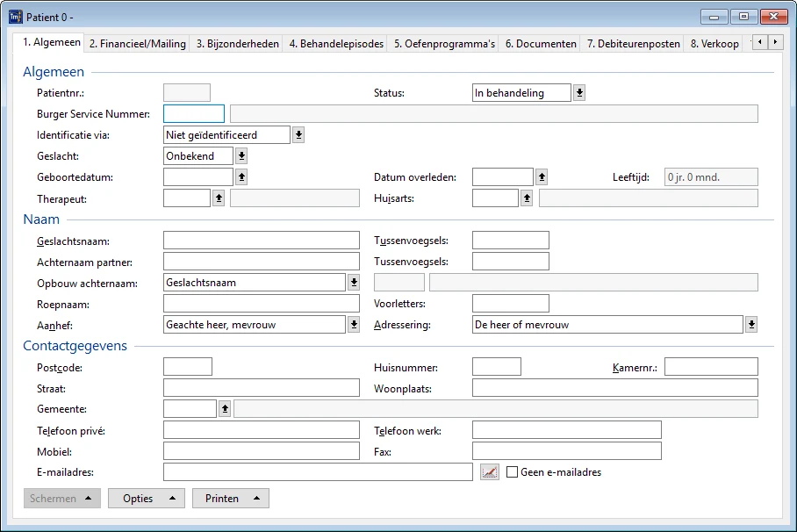Click the Geboortedatum date field

point(198,177)
